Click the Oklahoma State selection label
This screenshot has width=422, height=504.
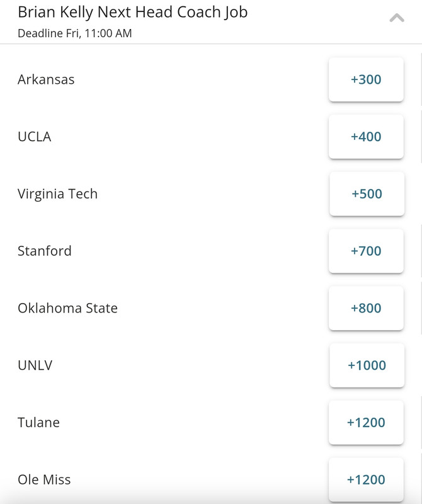click(67, 308)
